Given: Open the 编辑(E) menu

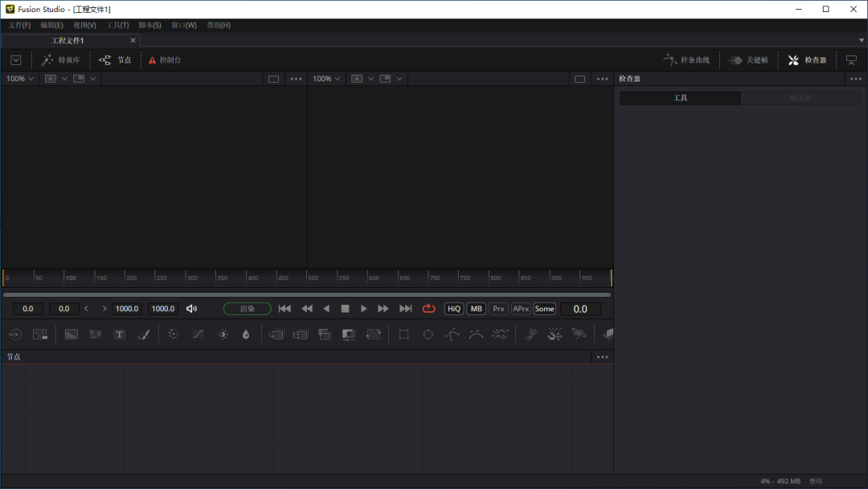Looking at the screenshot, I should click(x=51, y=25).
